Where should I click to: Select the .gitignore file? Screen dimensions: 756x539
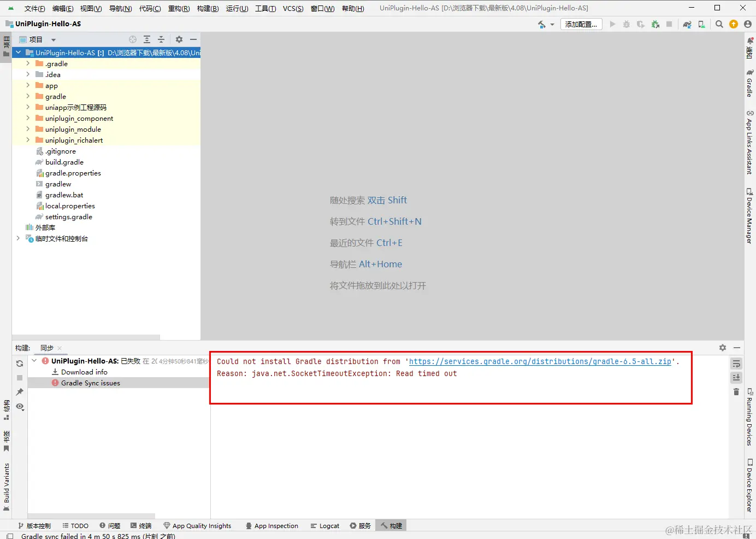click(x=61, y=151)
